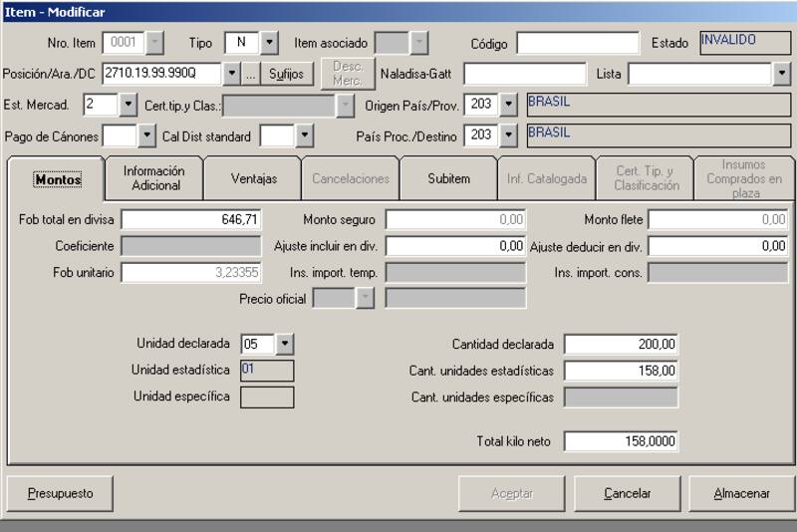Select the Subitem tab
797x532 pixels.
448,178
